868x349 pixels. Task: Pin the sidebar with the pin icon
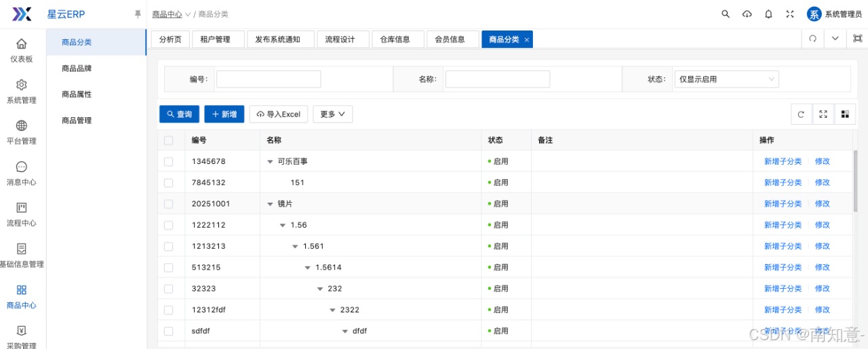(138, 14)
